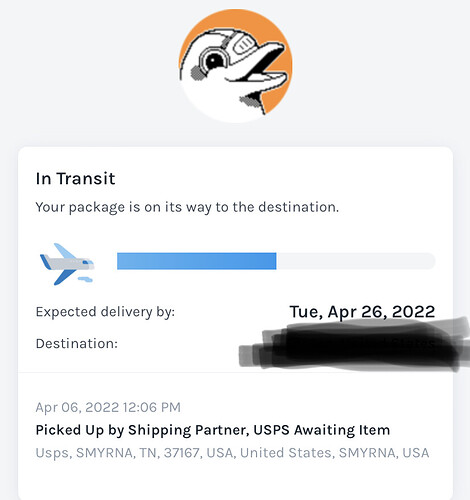Screen dimensions: 470x500
Task: Click the Usps SMYRNA TN 37167 location line
Action: (x=232, y=453)
